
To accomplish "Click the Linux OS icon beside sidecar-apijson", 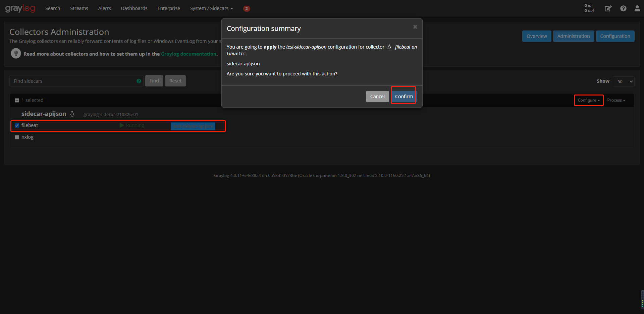I will pos(72,114).
